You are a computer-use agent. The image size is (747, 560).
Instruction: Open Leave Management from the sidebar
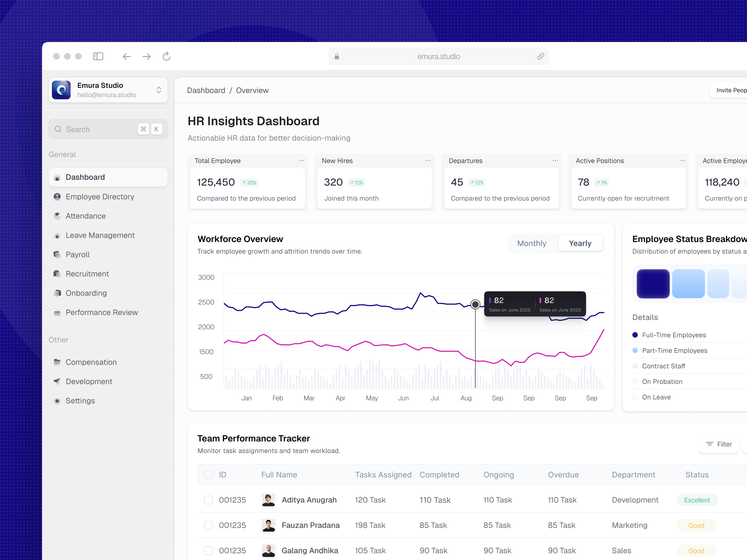[100, 235]
